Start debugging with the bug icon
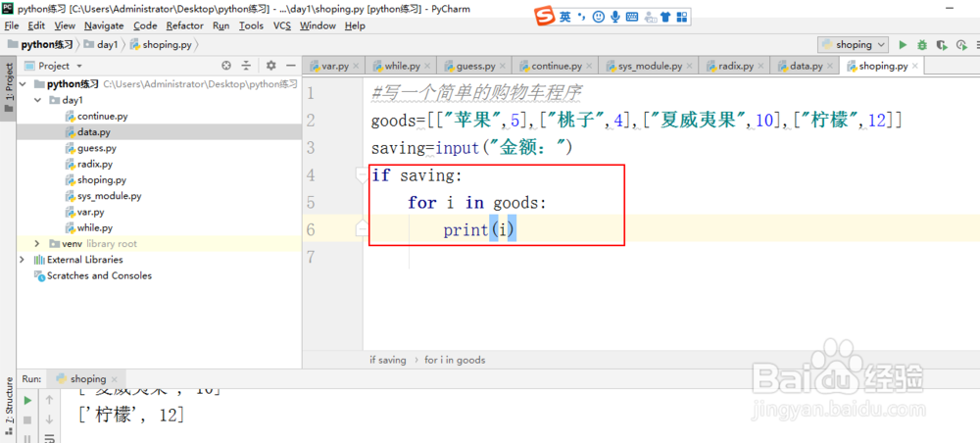The image size is (980, 443). click(x=922, y=44)
